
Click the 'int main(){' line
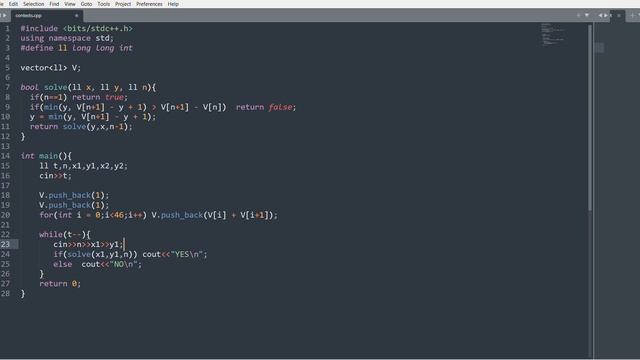pyautogui.click(x=46, y=156)
